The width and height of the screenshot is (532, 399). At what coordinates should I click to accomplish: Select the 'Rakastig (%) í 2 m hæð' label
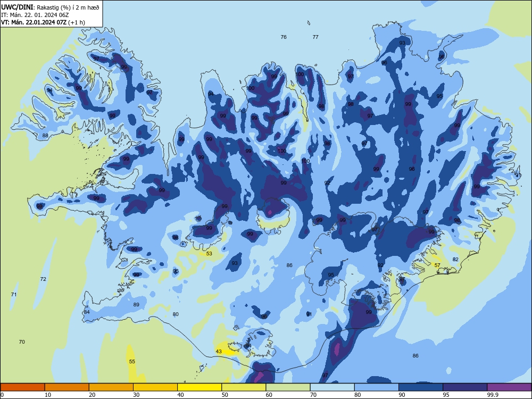(x=68, y=7)
